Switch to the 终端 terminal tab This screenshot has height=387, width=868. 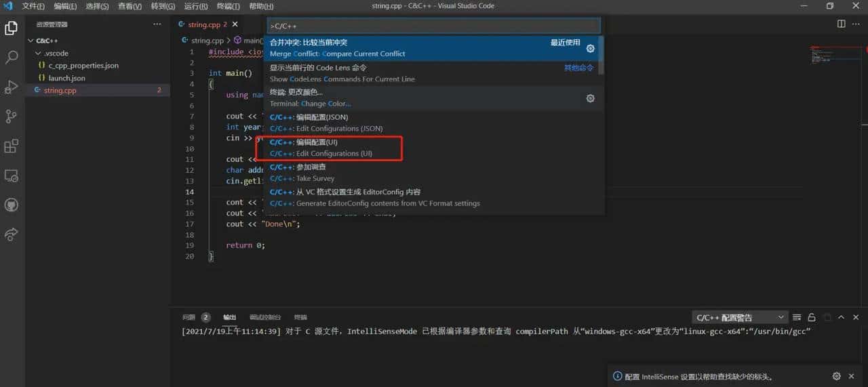coord(300,317)
